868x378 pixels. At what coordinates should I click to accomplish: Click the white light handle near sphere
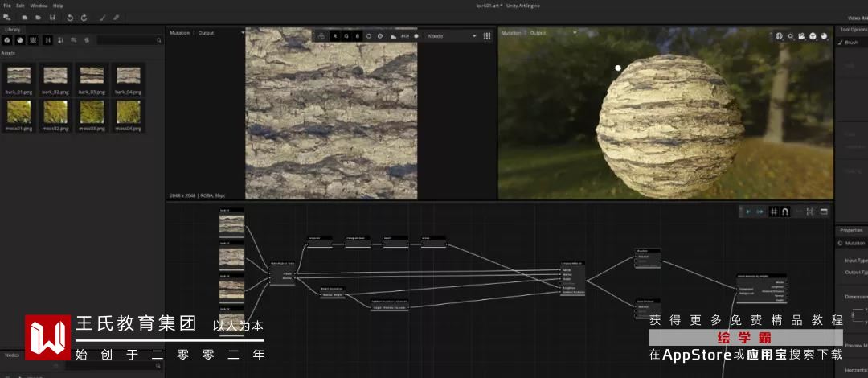point(618,68)
